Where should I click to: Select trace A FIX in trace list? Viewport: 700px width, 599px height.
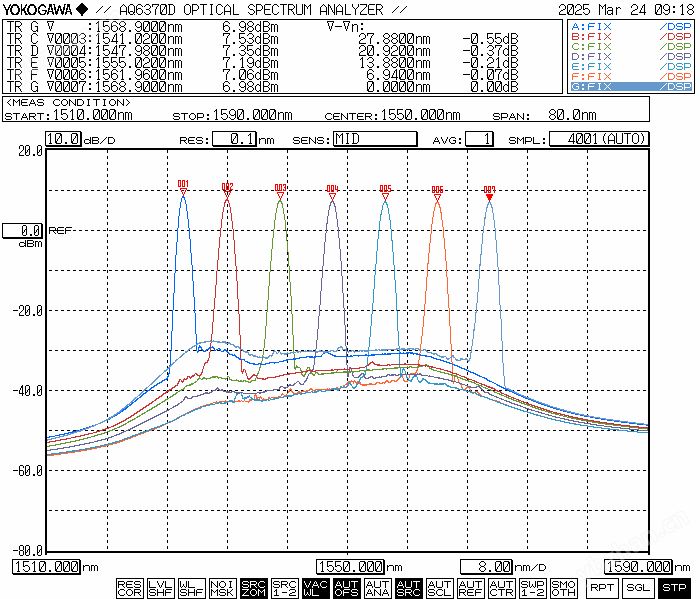tap(630, 27)
